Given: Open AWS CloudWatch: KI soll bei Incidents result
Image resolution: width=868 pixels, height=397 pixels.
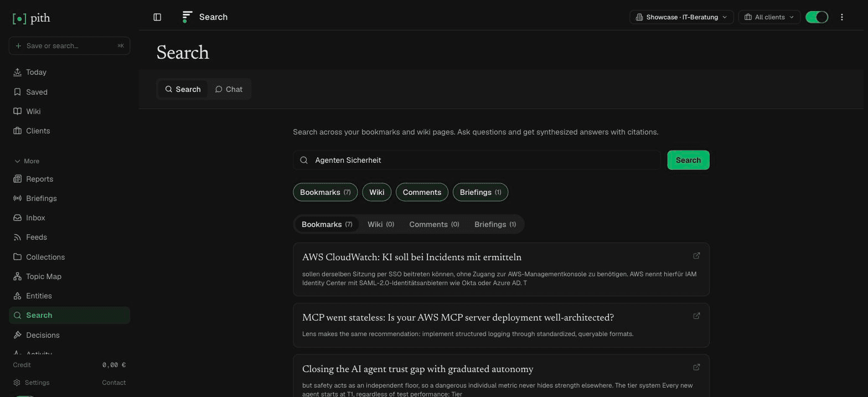Looking at the screenshot, I should [412, 257].
